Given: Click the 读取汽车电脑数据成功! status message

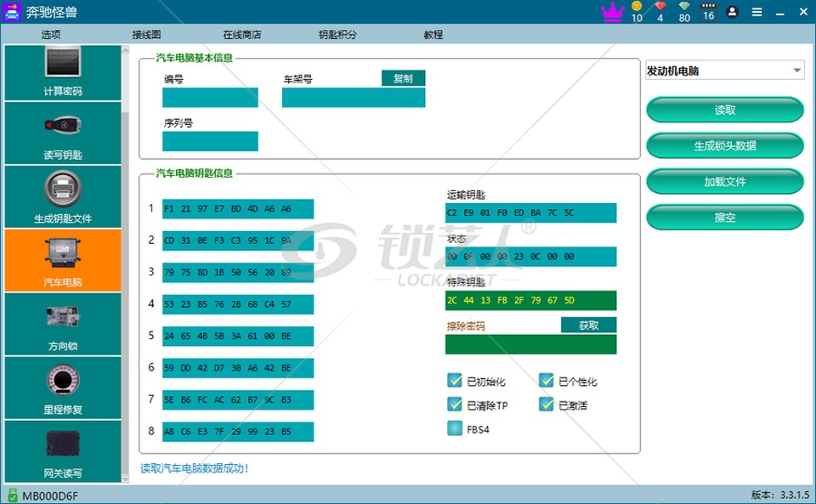Looking at the screenshot, I should [194, 468].
